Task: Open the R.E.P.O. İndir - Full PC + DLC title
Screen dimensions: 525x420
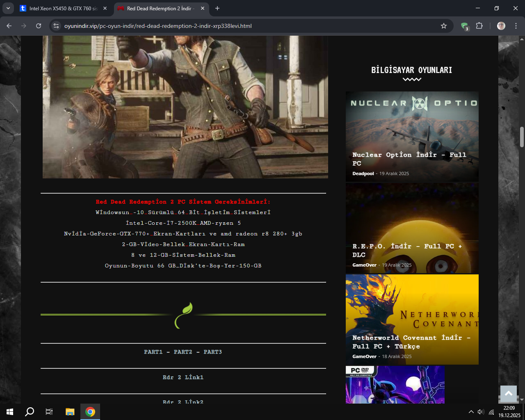Action: [407, 250]
